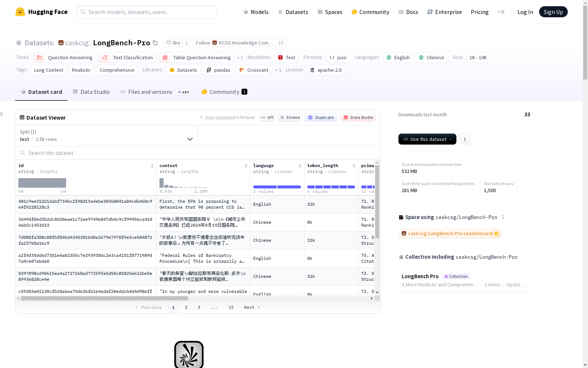Image resolution: width=588 pixels, height=368 pixels.
Task: Select the Question Answering task tag
Action: (x=65, y=57)
